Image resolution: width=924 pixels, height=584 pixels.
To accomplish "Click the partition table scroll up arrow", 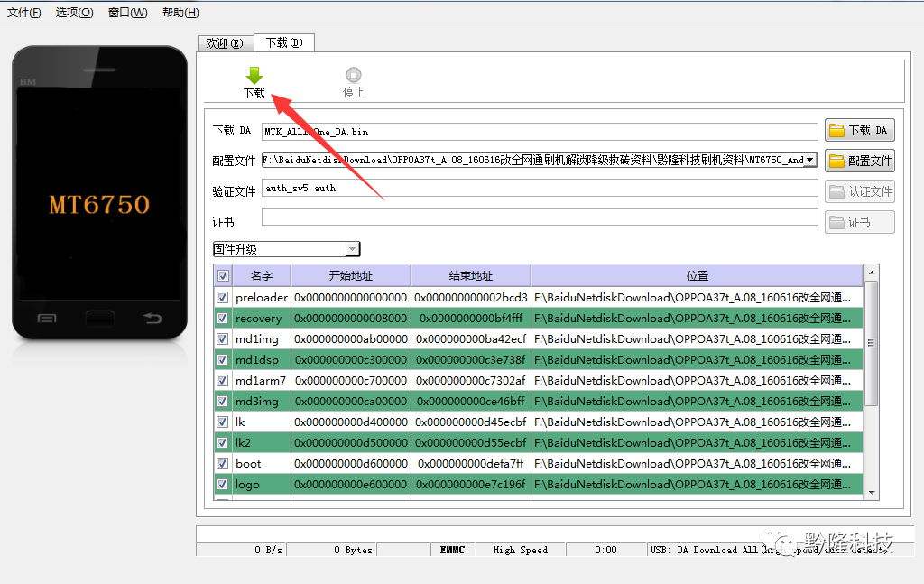I will pos(872,273).
